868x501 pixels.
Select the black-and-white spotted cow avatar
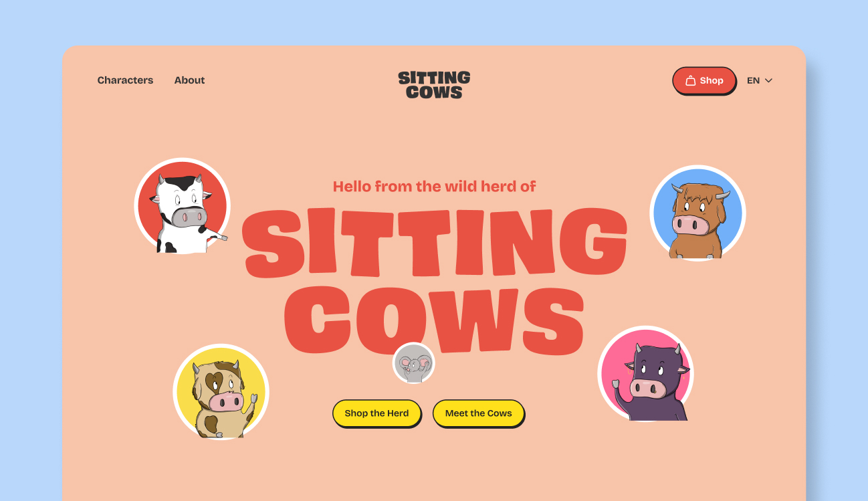click(x=183, y=206)
